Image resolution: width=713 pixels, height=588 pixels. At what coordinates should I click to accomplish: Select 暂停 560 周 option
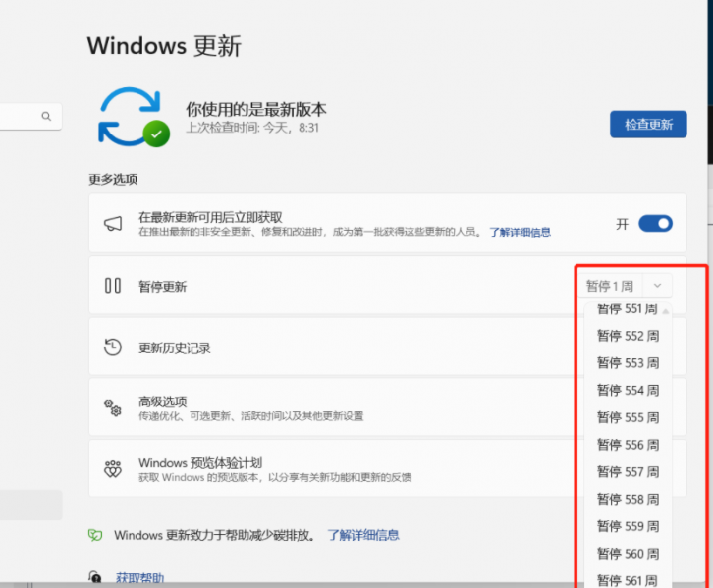[628, 554]
